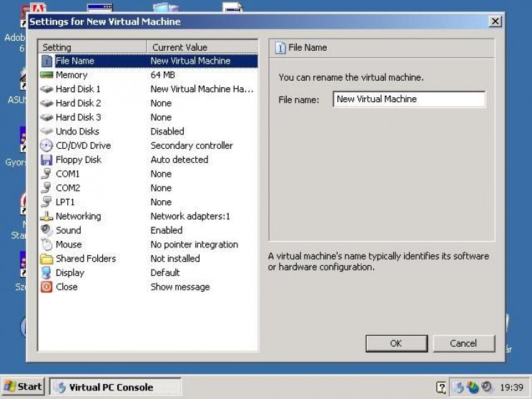The image size is (532, 399).
Task: Click the Display monitor icon
Action: (x=46, y=272)
